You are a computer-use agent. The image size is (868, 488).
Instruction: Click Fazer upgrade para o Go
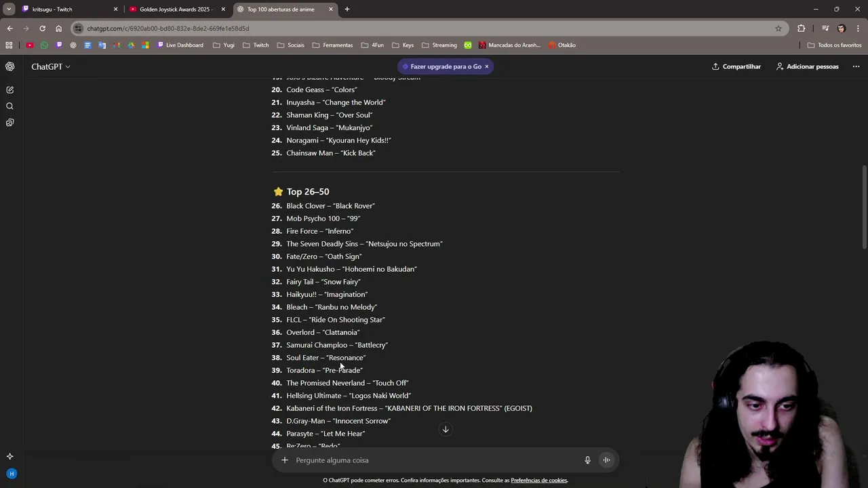click(x=441, y=66)
